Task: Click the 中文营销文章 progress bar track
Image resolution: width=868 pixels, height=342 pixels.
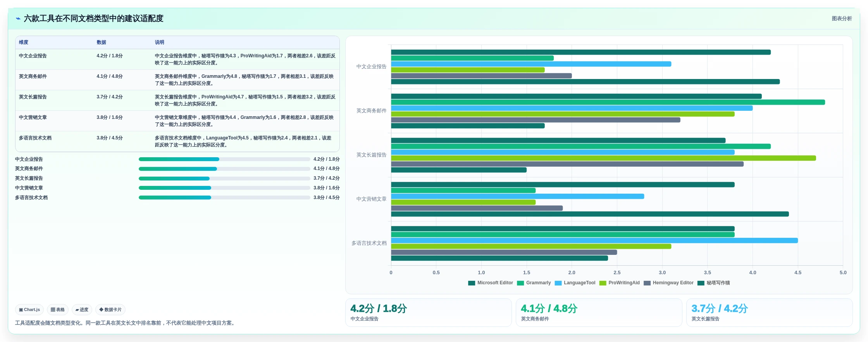Action: [x=224, y=188]
